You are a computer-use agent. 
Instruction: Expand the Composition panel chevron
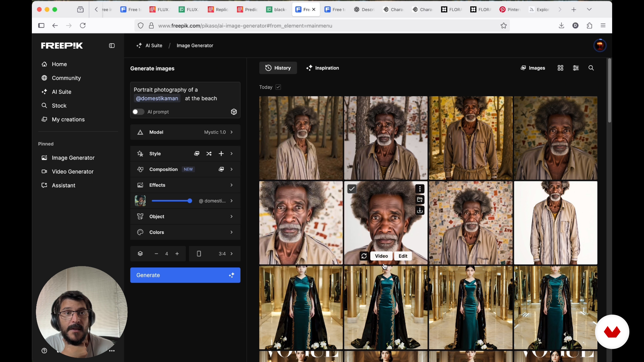pos(231,169)
